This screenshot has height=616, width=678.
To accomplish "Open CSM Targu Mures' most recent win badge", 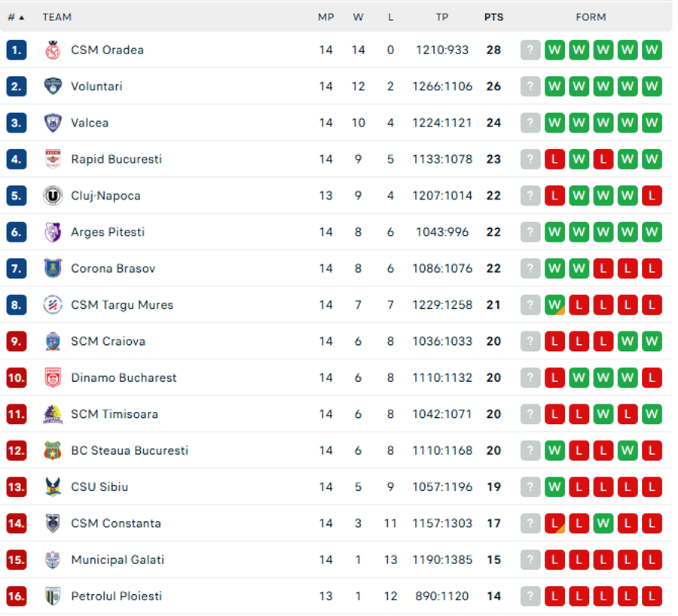I will coord(554,305).
